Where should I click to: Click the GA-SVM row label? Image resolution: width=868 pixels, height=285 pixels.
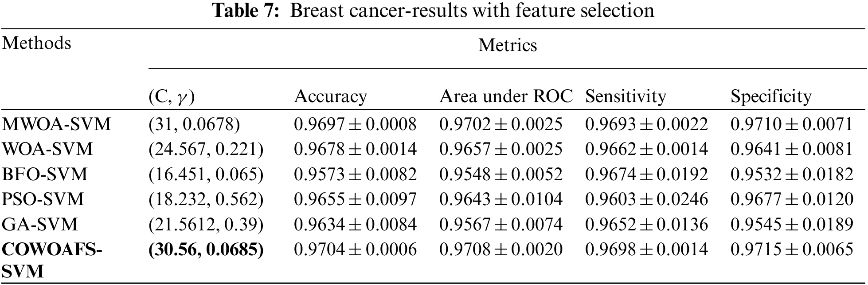[x=40, y=224]
